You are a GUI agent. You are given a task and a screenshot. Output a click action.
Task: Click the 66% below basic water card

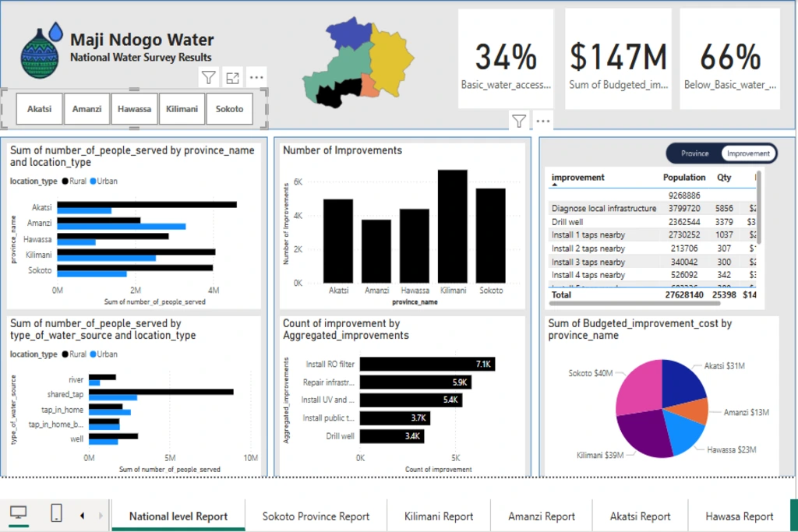point(729,58)
